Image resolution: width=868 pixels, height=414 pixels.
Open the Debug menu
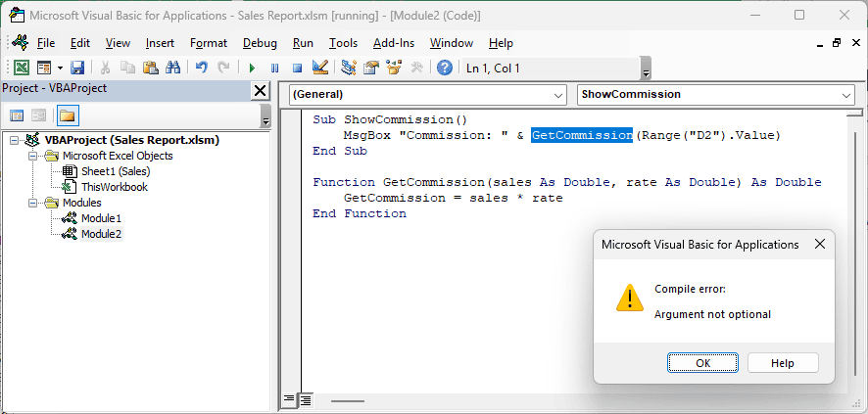(x=261, y=43)
